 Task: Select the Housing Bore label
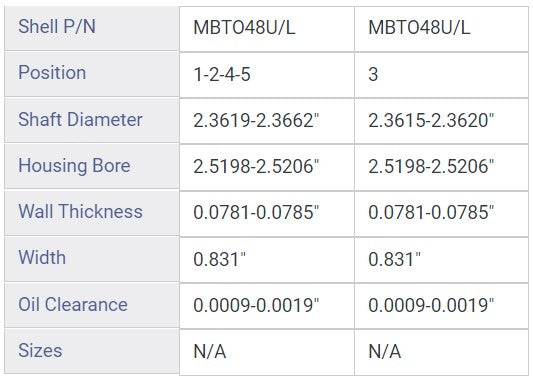pyautogui.click(x=92, y=167)
